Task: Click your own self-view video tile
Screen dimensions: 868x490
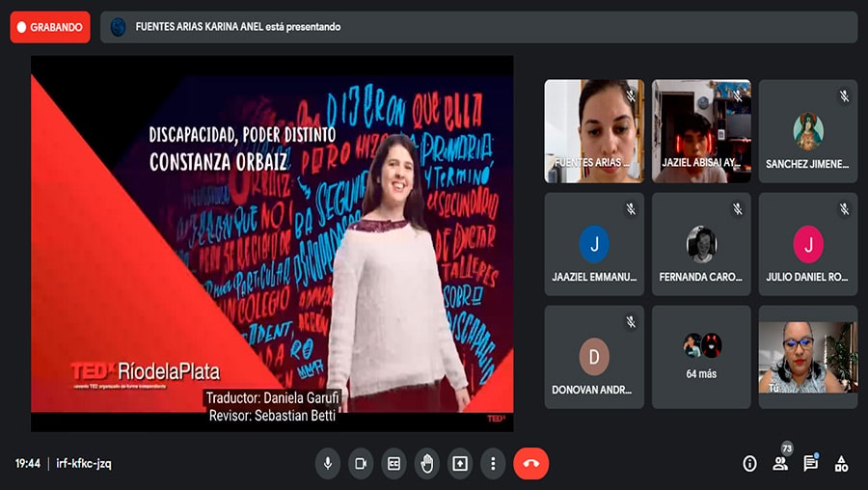Action: click(x=807, y=357)
